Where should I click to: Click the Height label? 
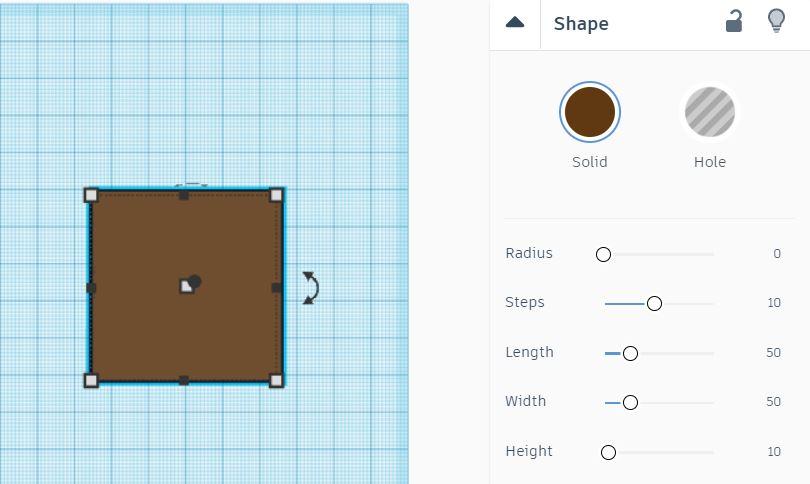point(529,451)
